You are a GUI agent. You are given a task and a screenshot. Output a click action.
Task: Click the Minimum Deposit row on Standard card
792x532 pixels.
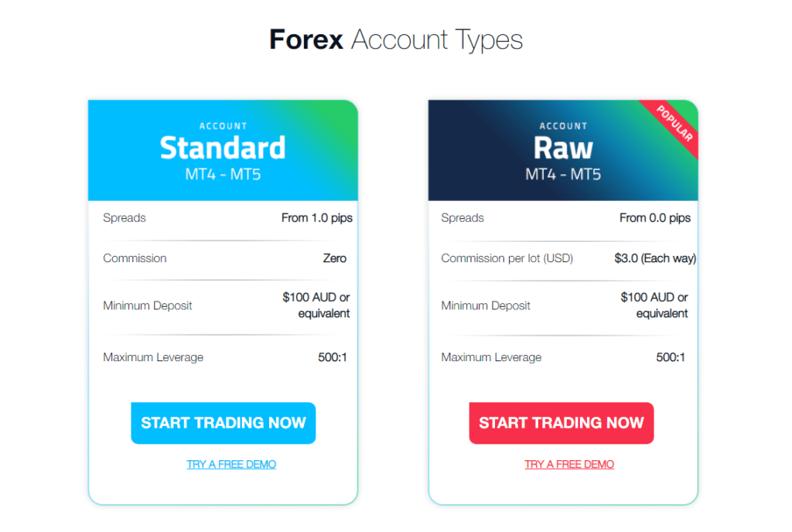tap(223, 305)
